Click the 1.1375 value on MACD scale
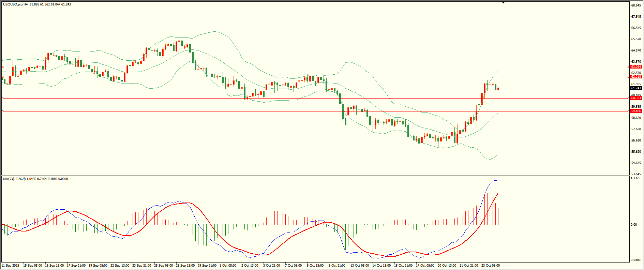 (x=635, y=178)
